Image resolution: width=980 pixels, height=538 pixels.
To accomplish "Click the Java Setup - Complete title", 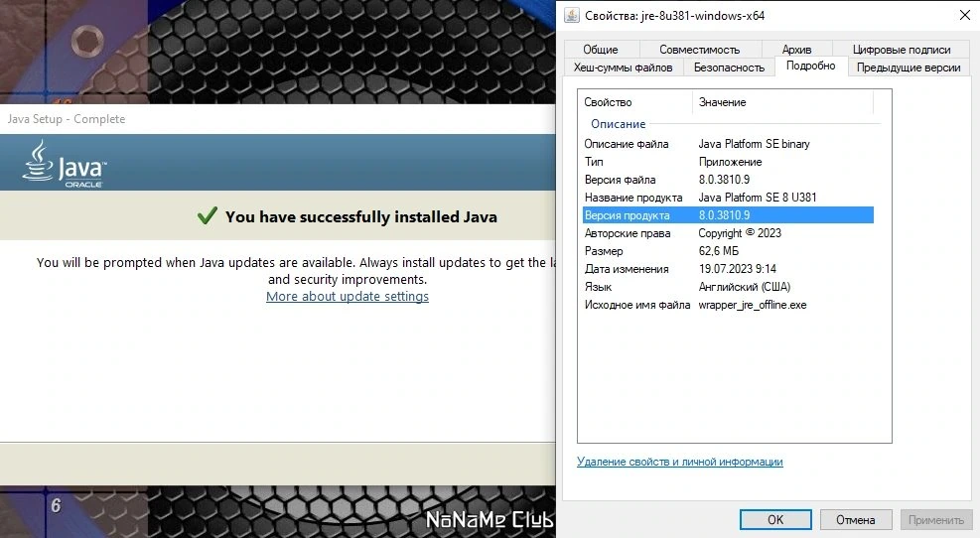I will point(67,119).
